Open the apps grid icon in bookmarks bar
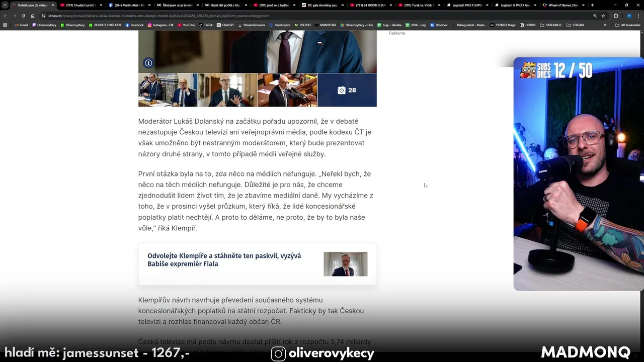 (5, 25)
